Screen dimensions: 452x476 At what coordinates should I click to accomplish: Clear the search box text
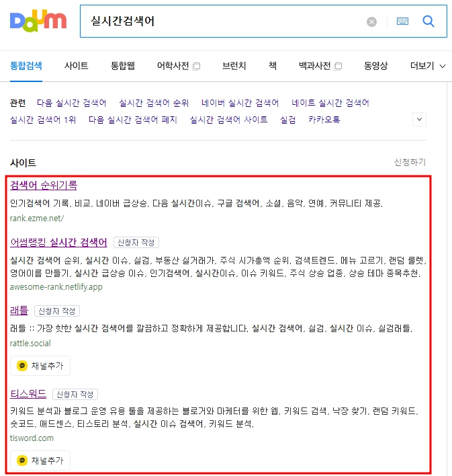371,22
